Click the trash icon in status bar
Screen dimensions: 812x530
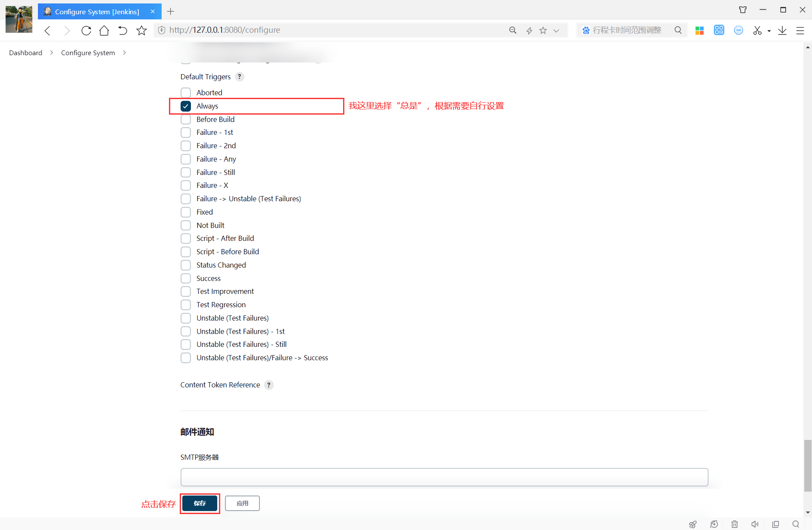(734, 524)
